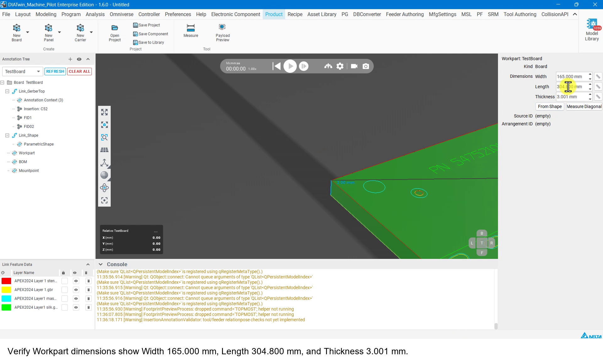This screenshot has height=364, width=603.
Task: Hide APEX2024 Layer 1.gbr layer
Action: pyautogui.click(x=76, y=290)
